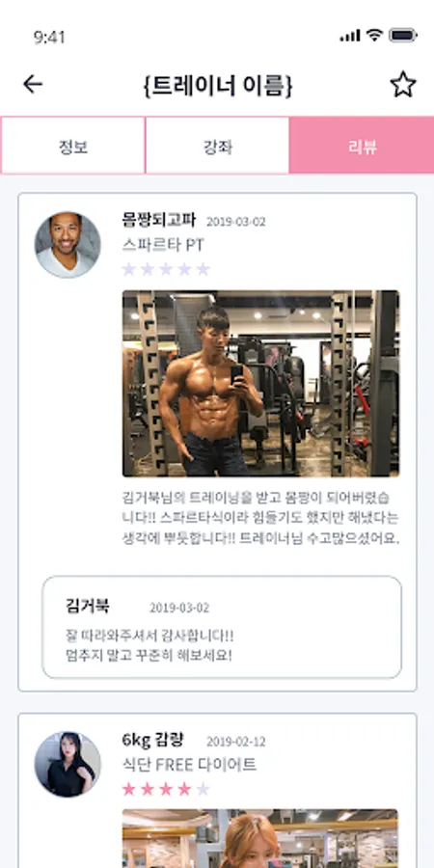Screen dimensions: 434x868
Task: View the gym mirror selfie photo
Action: pyautogui.click(x=260, y=383)
